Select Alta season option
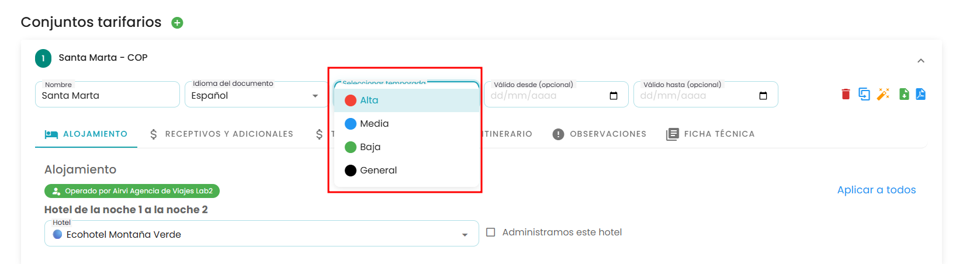Image resolution: width=980 pixels, height=264 pixels. coord(406,100)
